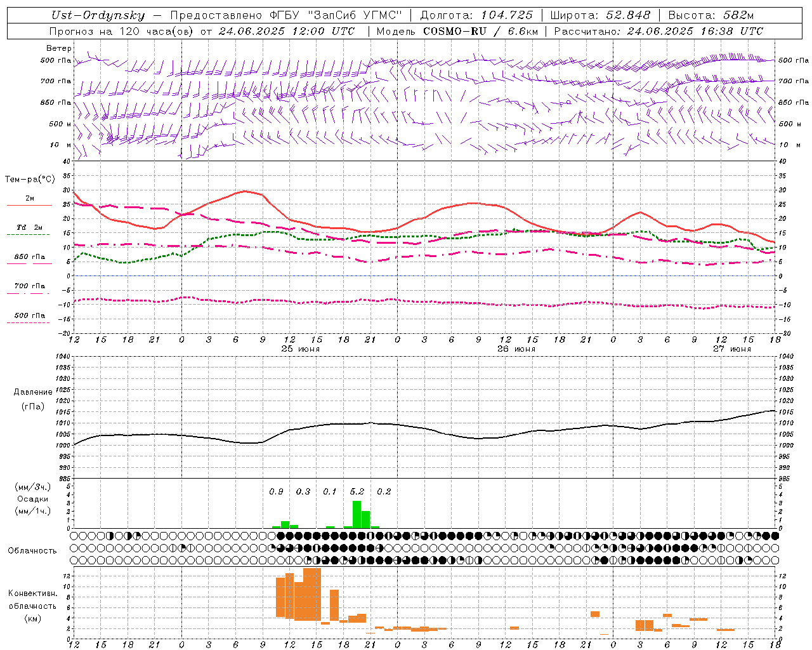Click the solid red 2м legend line
Viewport: 812px width, 650px height.
29,206
